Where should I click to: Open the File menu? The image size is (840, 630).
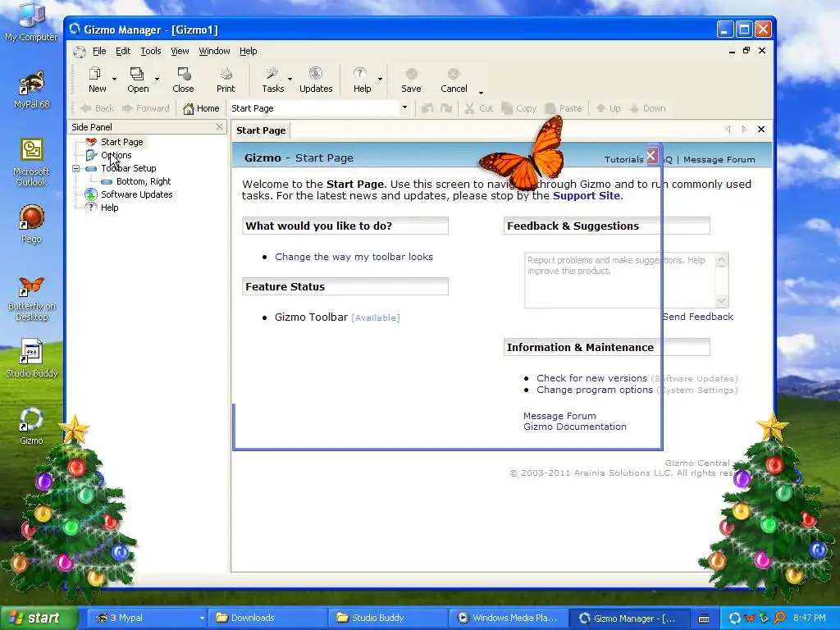pos(99,51)
